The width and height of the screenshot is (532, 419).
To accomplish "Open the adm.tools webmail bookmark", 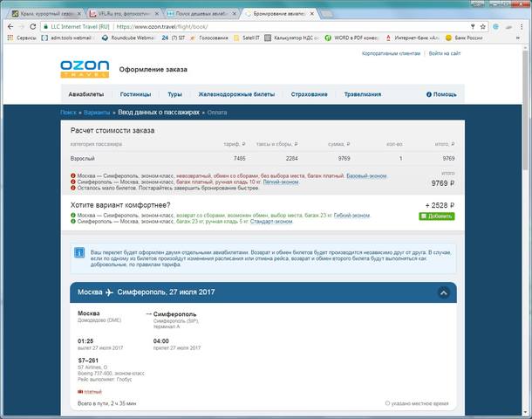I will pyautogui.click(x=66, y=38).
